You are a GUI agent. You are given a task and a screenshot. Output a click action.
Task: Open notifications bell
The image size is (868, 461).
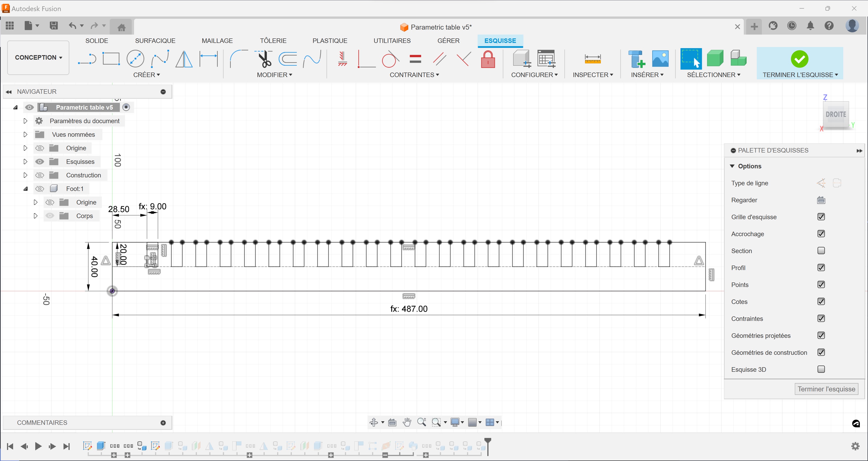pos(810,26)
